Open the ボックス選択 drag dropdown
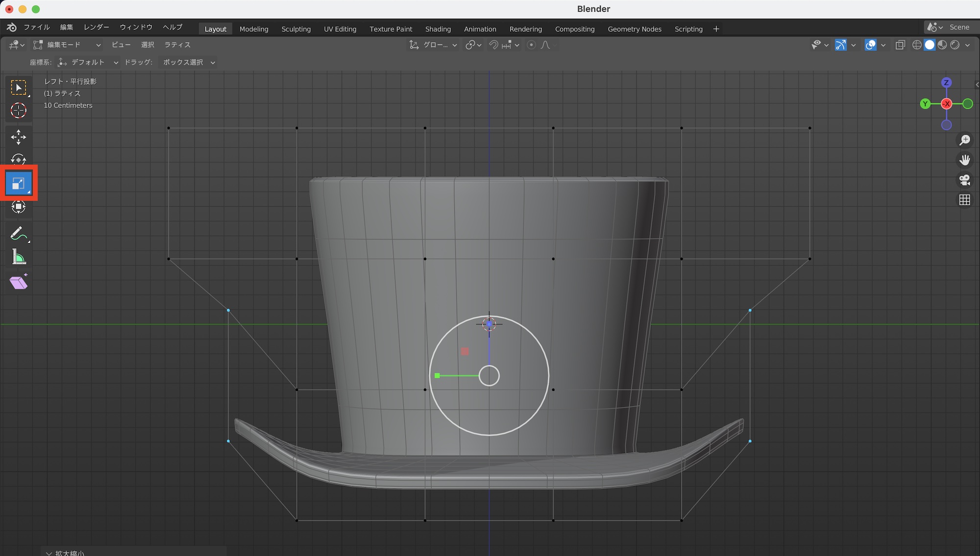 [x=189, y=62]
